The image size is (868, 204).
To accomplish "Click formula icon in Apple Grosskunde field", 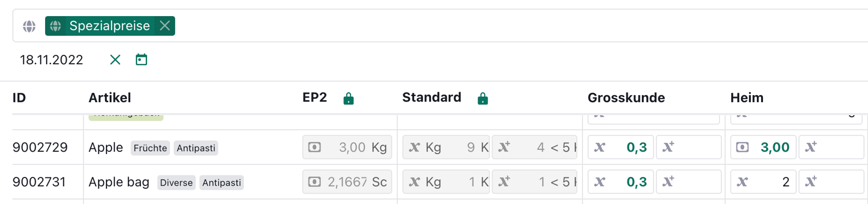I will click(x=600, y=148).
